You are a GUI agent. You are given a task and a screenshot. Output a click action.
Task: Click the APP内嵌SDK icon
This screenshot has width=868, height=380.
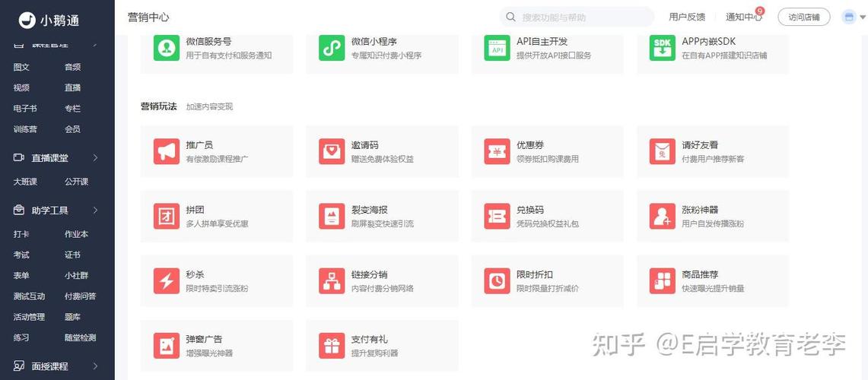(662, 48)
